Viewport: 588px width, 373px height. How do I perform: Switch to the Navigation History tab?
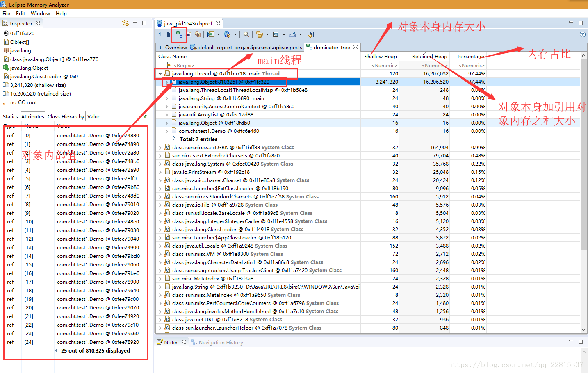tap(217, 342)
